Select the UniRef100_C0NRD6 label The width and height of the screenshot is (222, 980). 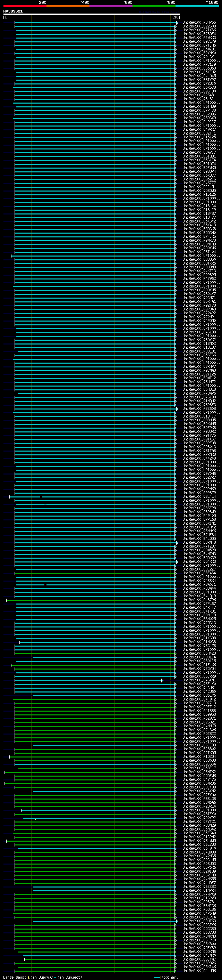click(199, 784)
